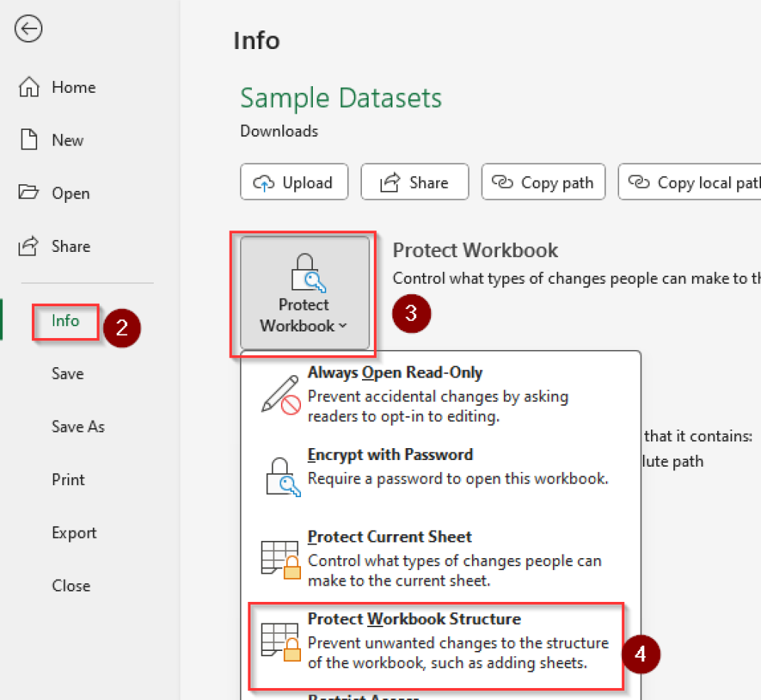Click the Share icon next to Upload
Viewport: 761px width, 700px height.
point(389,181)
